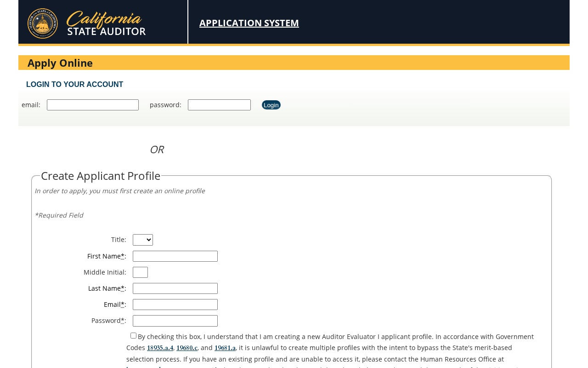Select the Middle Initial field
Image resolution: width=588 pixels, height=368 pixels.
[140, 272]
